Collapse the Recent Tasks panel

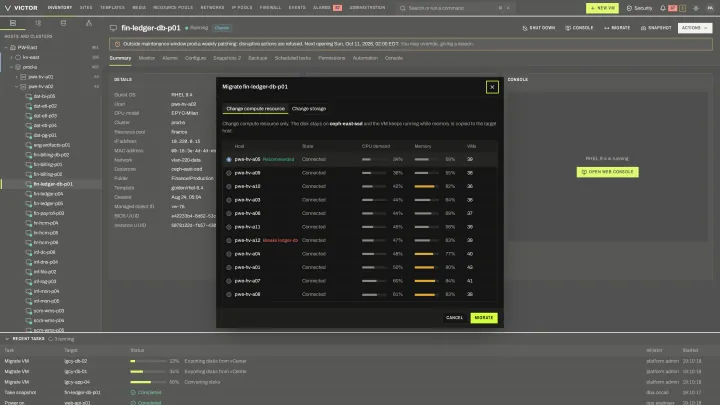7,339
